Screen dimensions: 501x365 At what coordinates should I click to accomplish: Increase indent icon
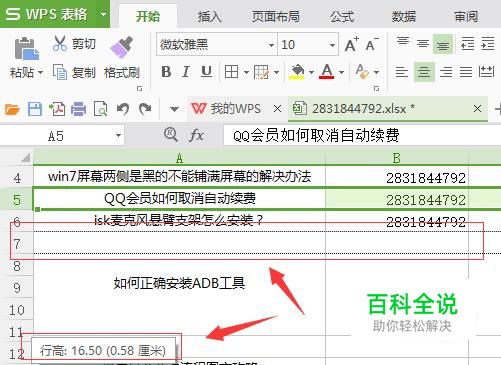[x=488, y=44]
